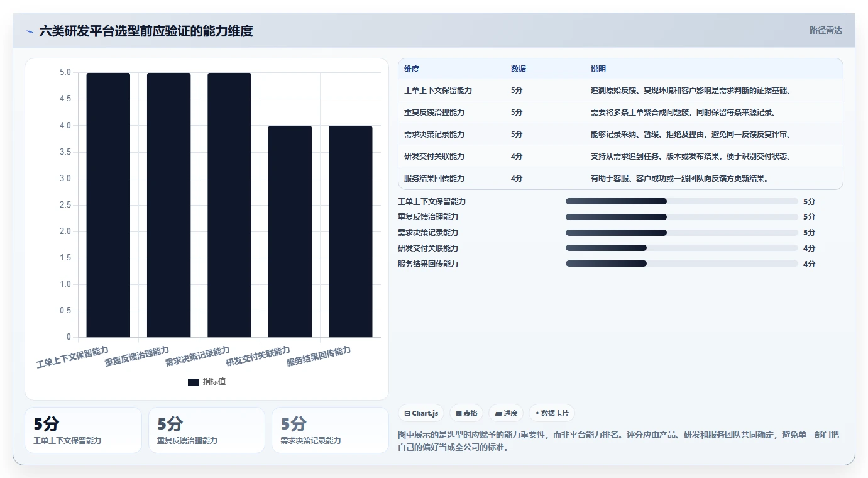This screenshot has height=478, width=868.
Task: Click the 服务结果回传能力 progress bar
Action: pos(681,264)
